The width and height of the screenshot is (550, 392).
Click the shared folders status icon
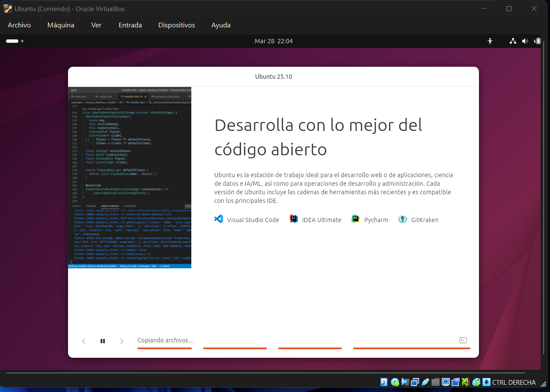[x=435, y=382]
